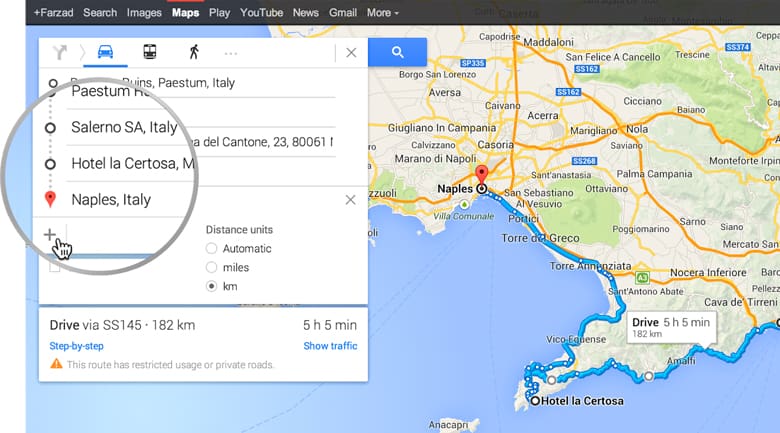Select miles distance units
Screen dimensions: 780x433
pyautogui.click(x=211, y=268)
